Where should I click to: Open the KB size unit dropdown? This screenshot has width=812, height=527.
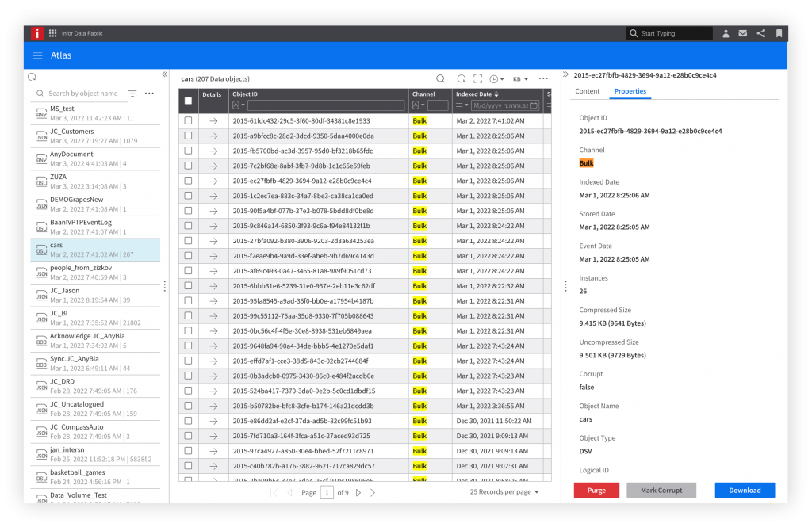click(x=521, y=79)
